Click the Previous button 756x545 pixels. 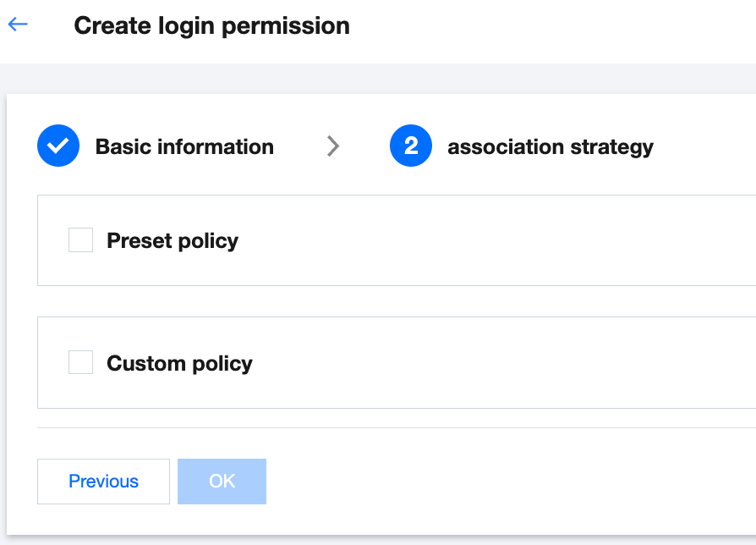103,481
